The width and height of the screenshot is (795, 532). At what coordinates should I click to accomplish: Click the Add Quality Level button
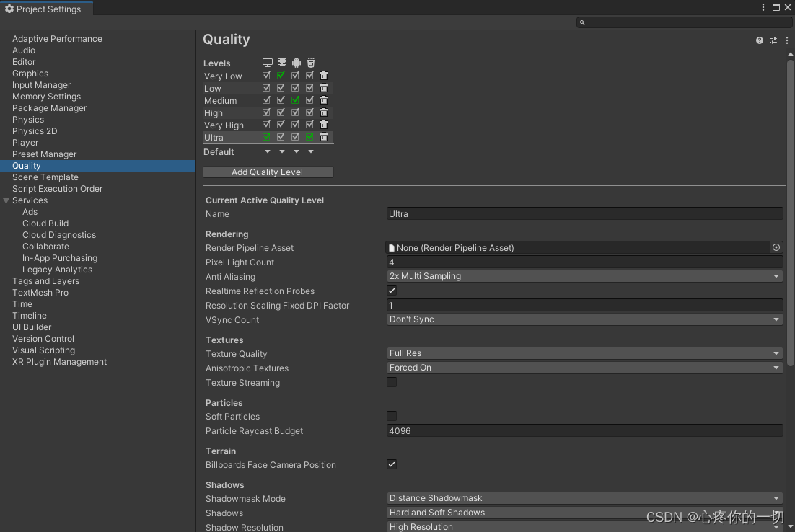pos(268,172)
